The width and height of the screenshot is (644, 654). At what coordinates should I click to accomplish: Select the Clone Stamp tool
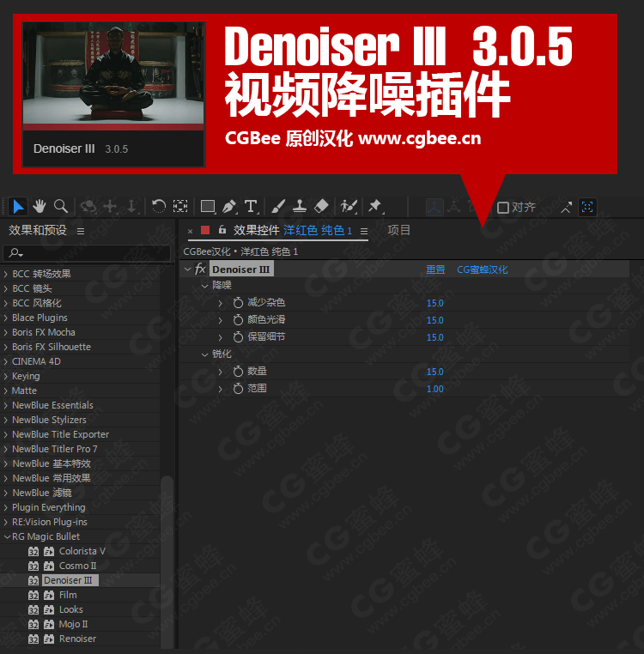[x=300, y=207]
